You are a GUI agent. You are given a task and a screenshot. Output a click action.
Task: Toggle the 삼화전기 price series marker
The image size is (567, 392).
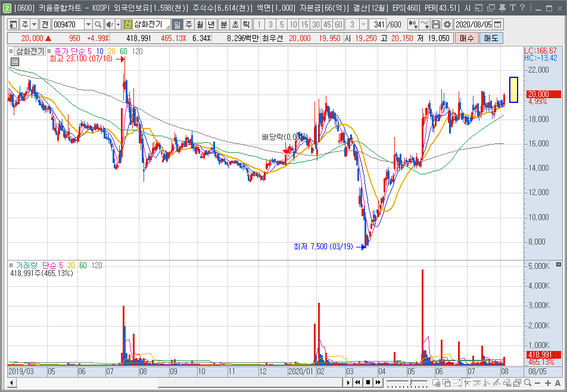click(11, 51)
